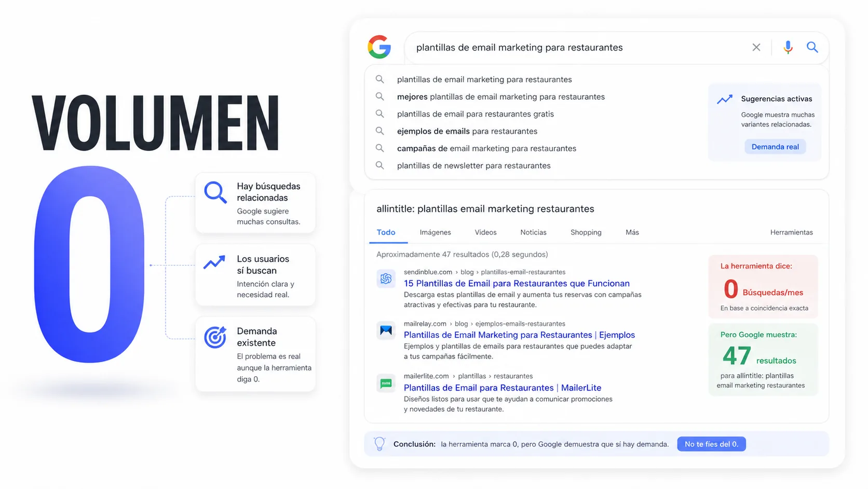Click the red '0 Búsquedas/mes' value

tap(764, 289)
